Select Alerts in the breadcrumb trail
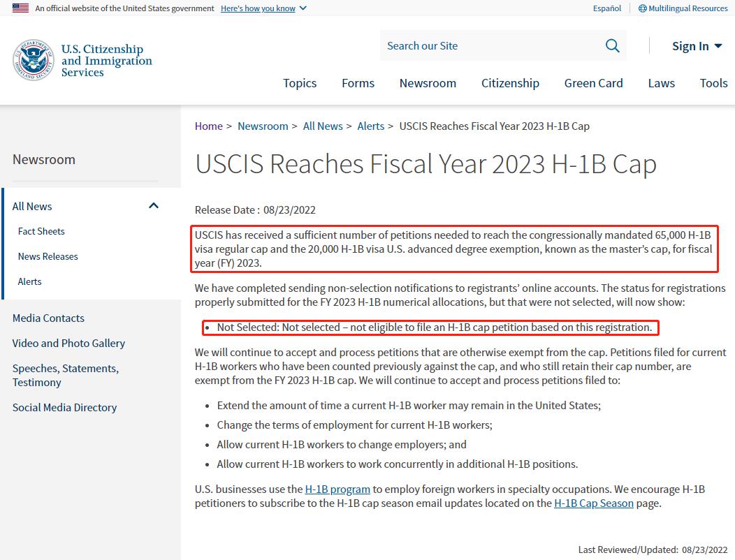735x560 pixels. pos(370,126)
